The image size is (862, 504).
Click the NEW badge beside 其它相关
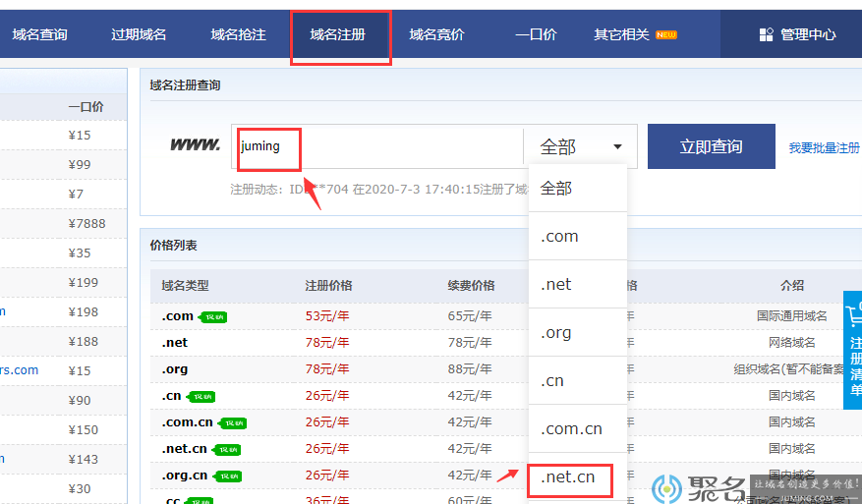(x=666, y=34)
